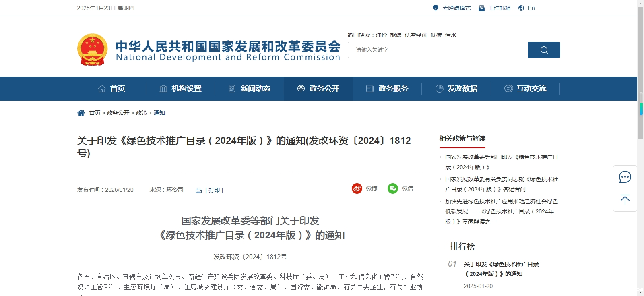The image size is (644, 296).
Task: Click hot search term 低空经济
Action: 416,35
